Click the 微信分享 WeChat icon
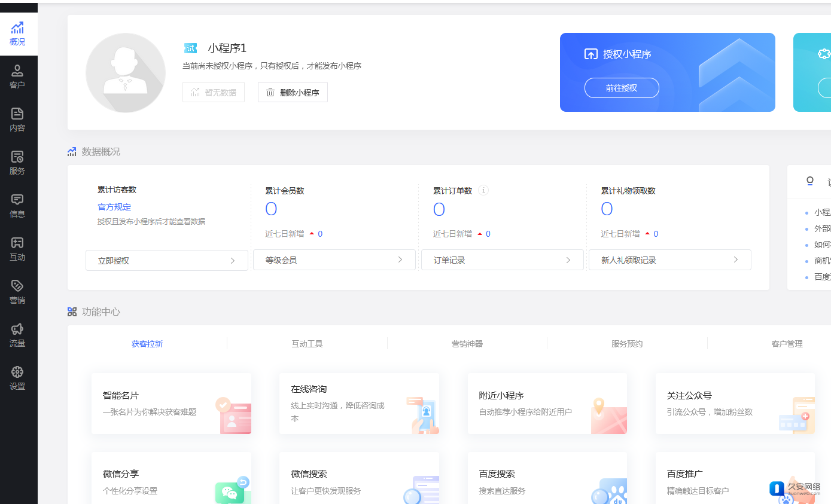831x504 pixels. click(233, 490)
